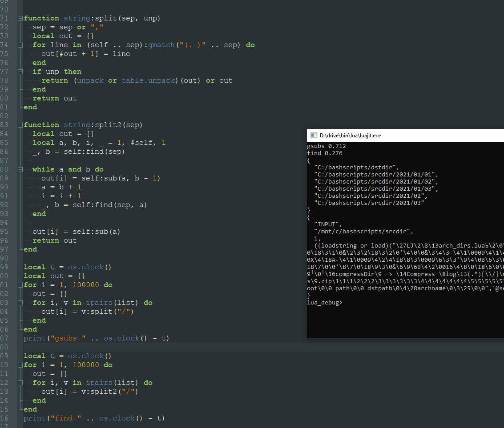
Task: Collapse the first 'for i = 1, 100000 do' fold
Action: click(x=20, y=285)
